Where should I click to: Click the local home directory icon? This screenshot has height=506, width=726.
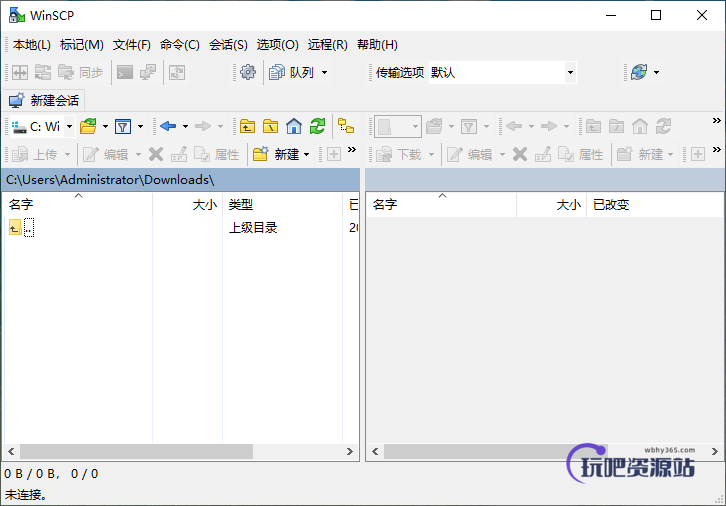pyautogui.click(x=294, y=126)
